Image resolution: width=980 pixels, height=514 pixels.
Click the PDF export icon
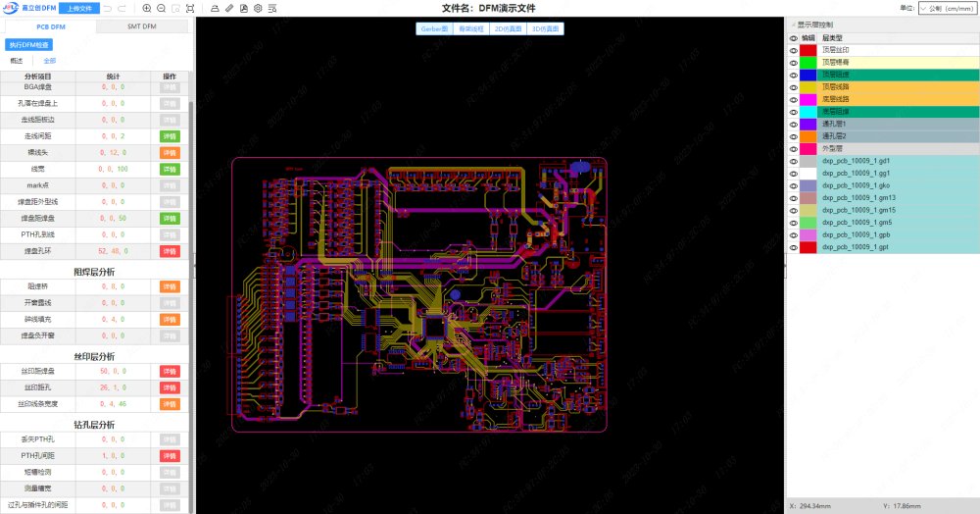(x=243, y=8)
